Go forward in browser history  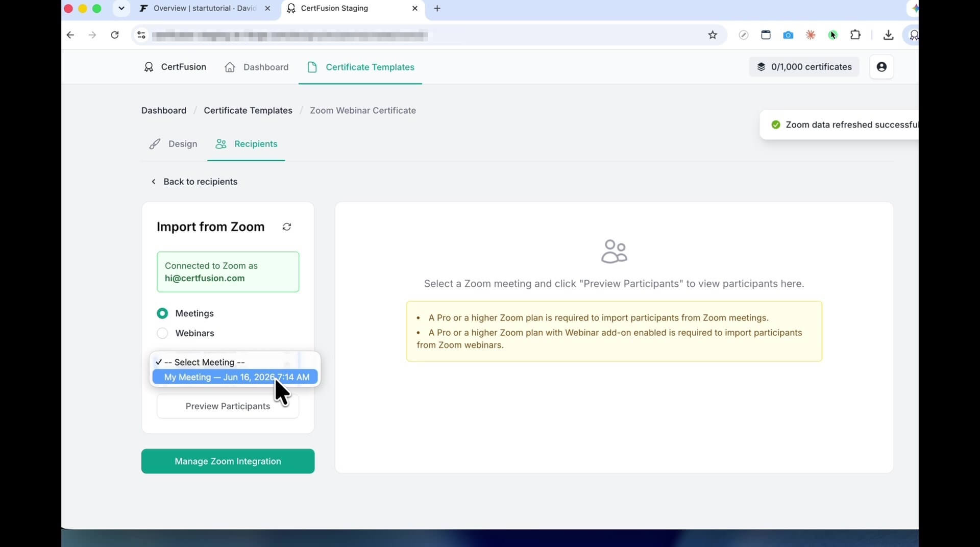click(92, 35)
